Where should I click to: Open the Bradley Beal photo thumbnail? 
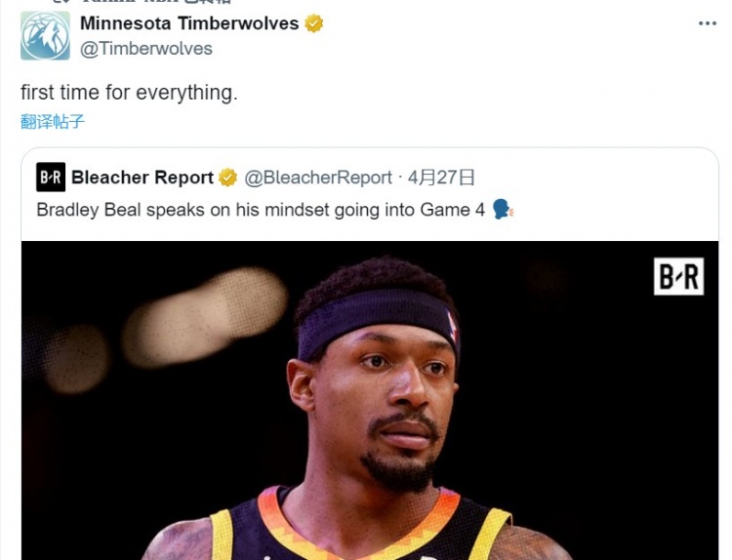pyautogui.click(x=370, y=400)
